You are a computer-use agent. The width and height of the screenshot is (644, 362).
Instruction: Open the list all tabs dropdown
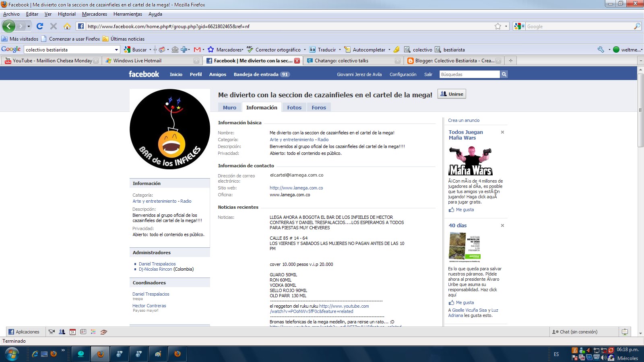click(x=640, y=61)
